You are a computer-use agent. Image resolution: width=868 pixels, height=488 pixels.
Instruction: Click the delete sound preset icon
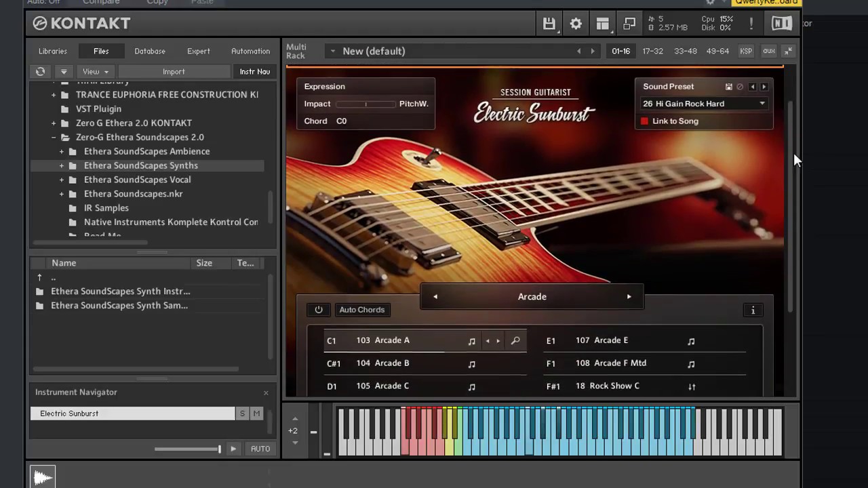(x=740, y=87)
